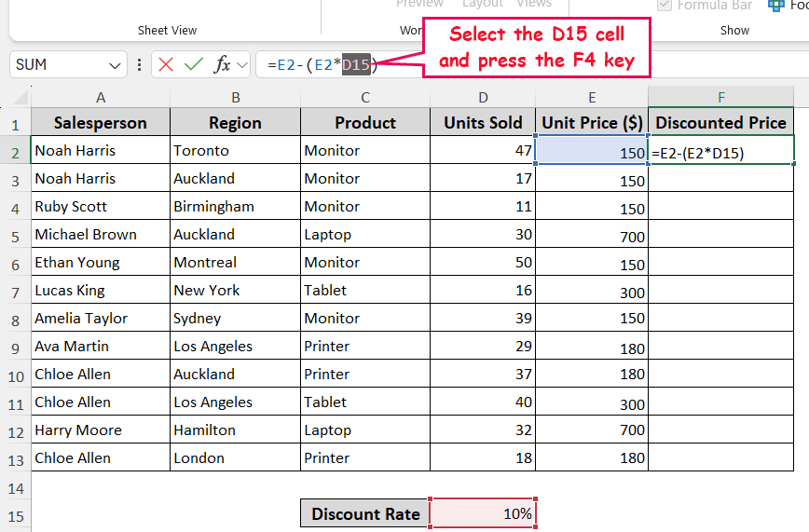Click inside the Name Box showing SUM
809x532 pixels.
pyautogui.click(x=56, y=64)
